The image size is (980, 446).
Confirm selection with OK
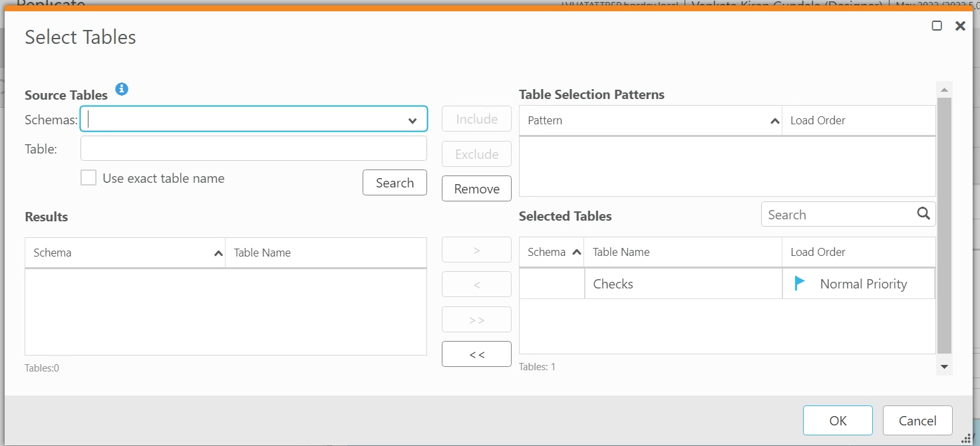(838, 421)
